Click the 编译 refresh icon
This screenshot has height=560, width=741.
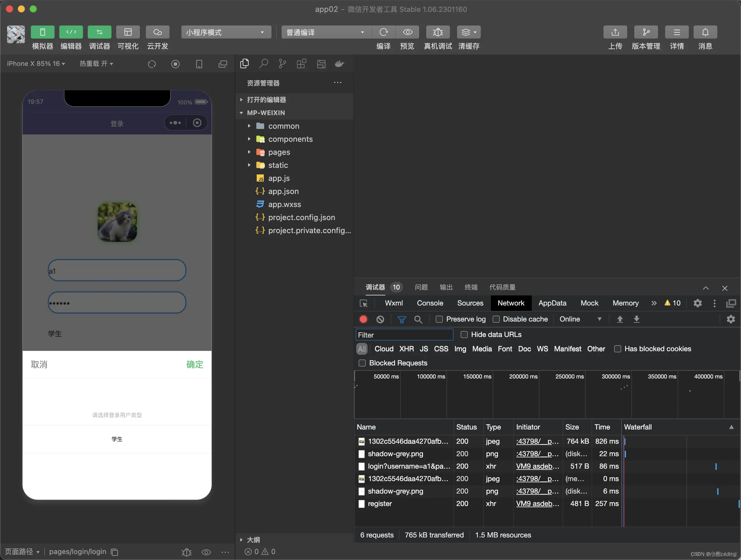(383, 32)
